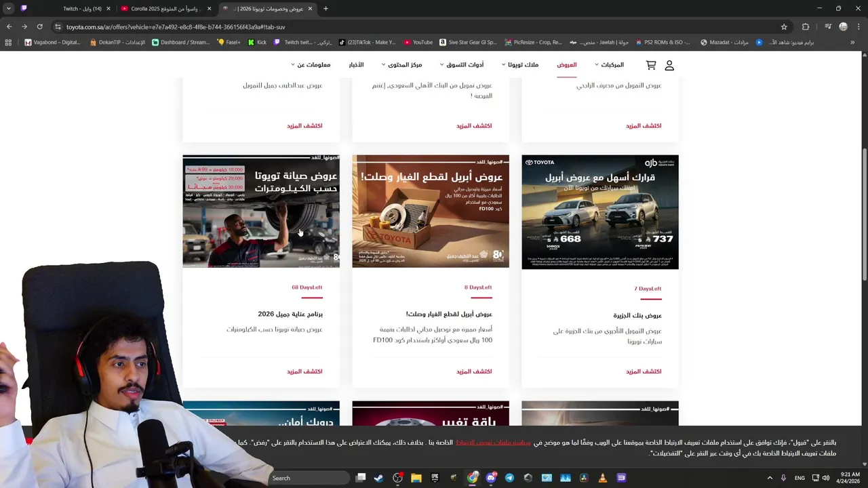Click the 7 DaysLeft label

(x=648, y=289)
